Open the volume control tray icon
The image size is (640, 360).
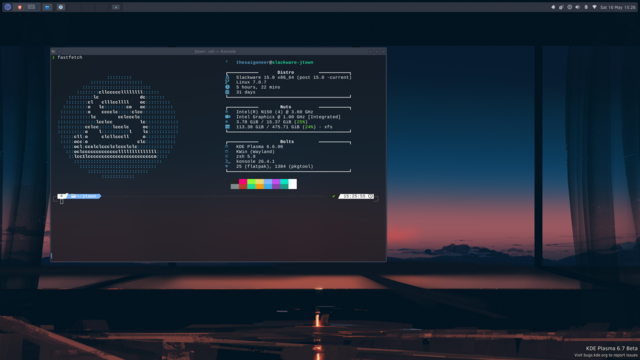(578, 7)
